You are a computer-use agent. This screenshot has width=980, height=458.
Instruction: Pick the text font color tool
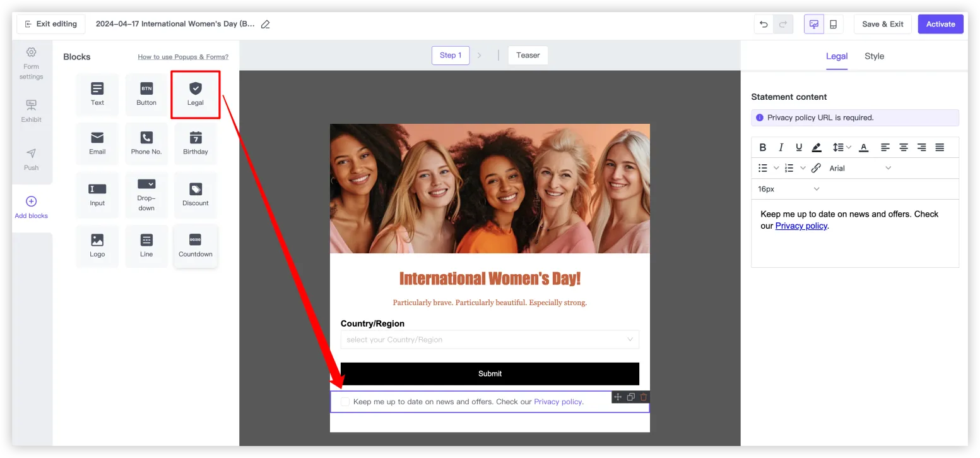[864, 147]
